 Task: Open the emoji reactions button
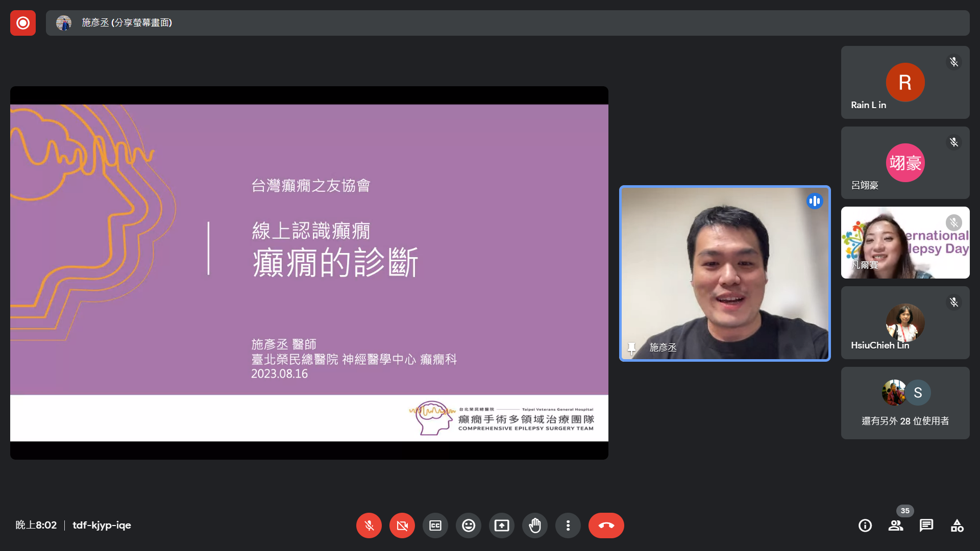[x=469, y=525]
